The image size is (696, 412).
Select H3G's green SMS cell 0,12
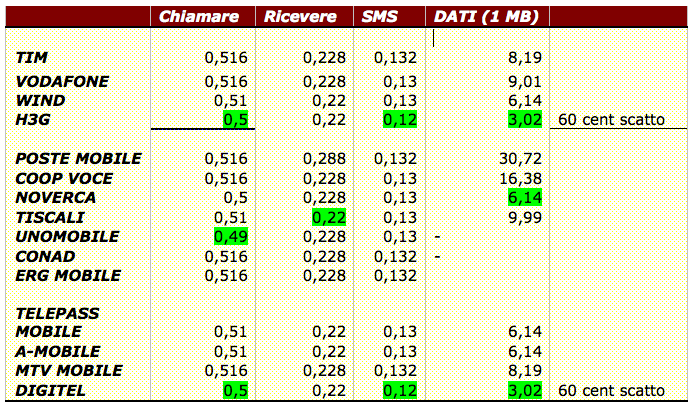[400, 120]
